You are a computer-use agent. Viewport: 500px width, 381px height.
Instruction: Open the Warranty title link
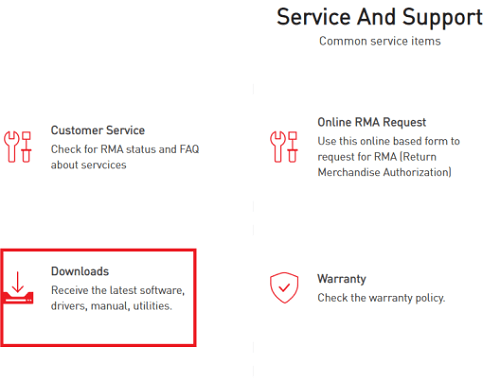(342, 279)
